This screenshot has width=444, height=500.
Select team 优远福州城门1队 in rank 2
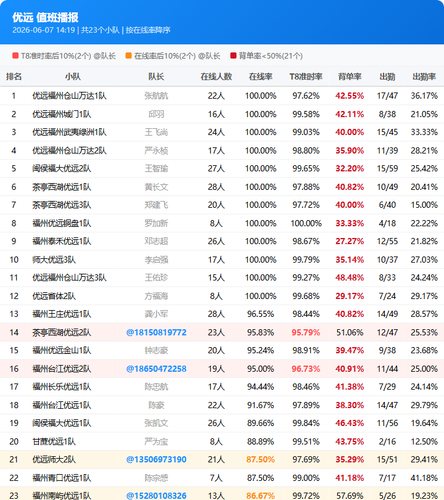[x=62, y=114]
